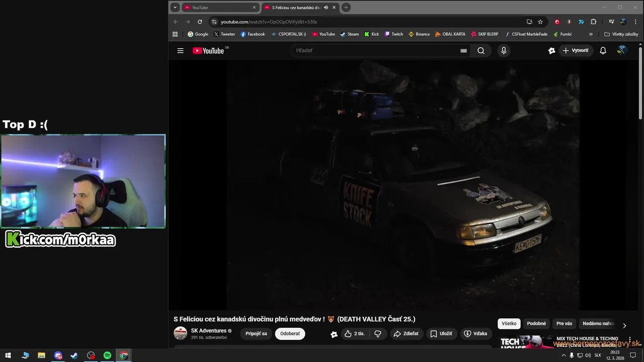The width and height of the screenshot is (644, 362).
Task: Reload the page in Chrome
Action: 200,22
